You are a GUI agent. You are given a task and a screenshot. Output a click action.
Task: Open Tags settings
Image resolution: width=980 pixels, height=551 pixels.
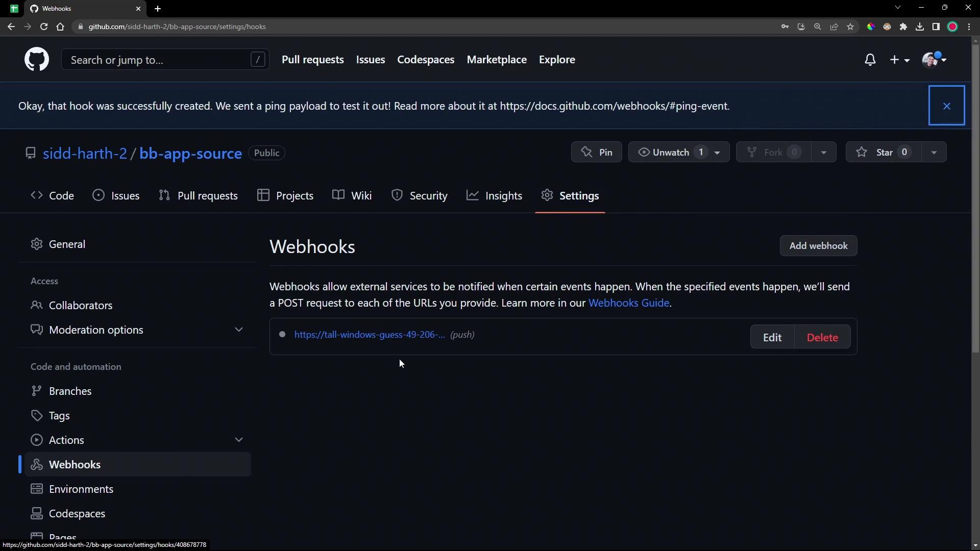138,415
